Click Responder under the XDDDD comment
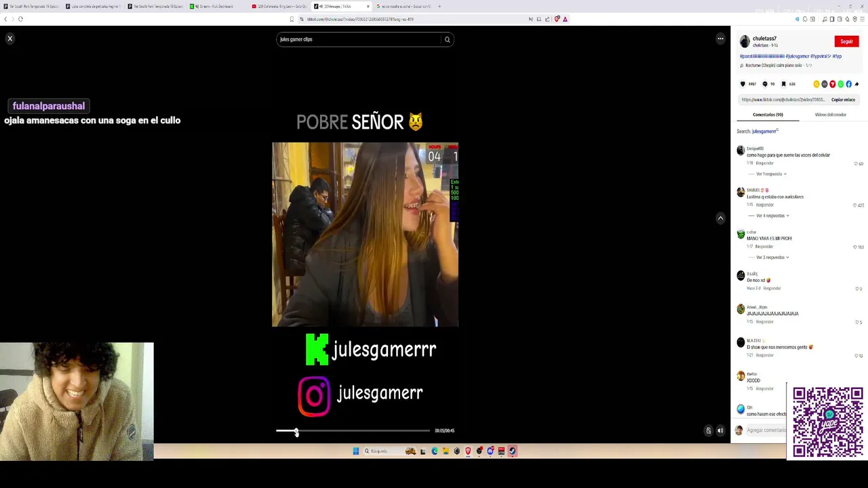 [x=764, y=389]
